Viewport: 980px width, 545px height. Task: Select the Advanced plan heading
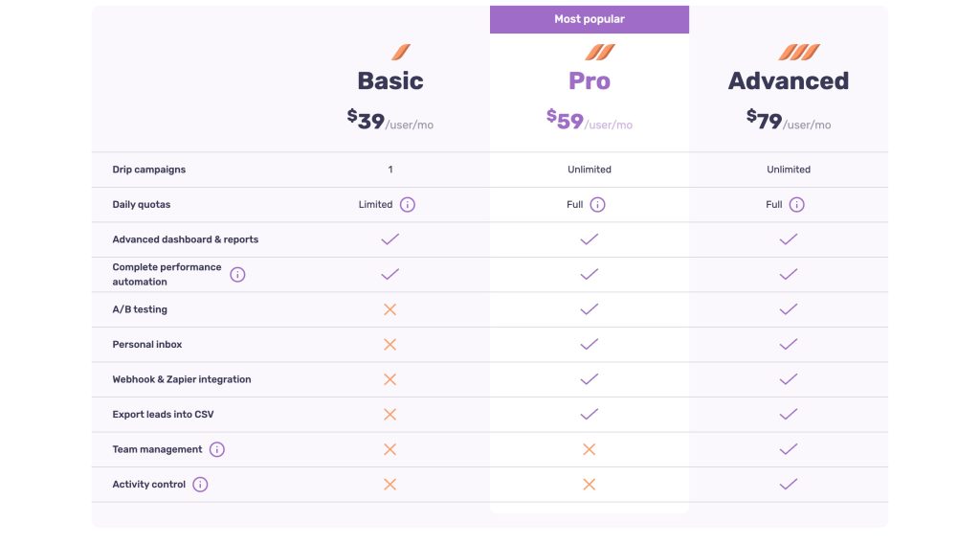pos(789,80)
